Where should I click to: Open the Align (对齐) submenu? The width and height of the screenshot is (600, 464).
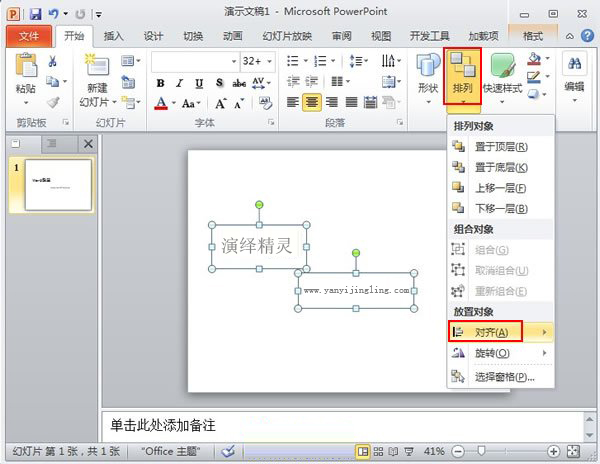click(500, 332)
